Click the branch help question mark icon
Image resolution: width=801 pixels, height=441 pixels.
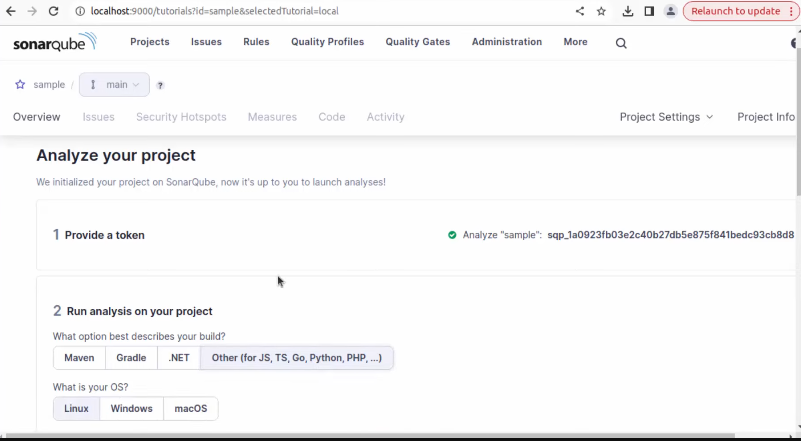tap(160, 86)
